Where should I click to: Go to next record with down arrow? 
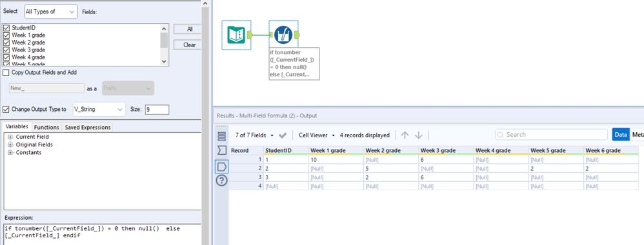pyautogui.click(x=419, y=135)
